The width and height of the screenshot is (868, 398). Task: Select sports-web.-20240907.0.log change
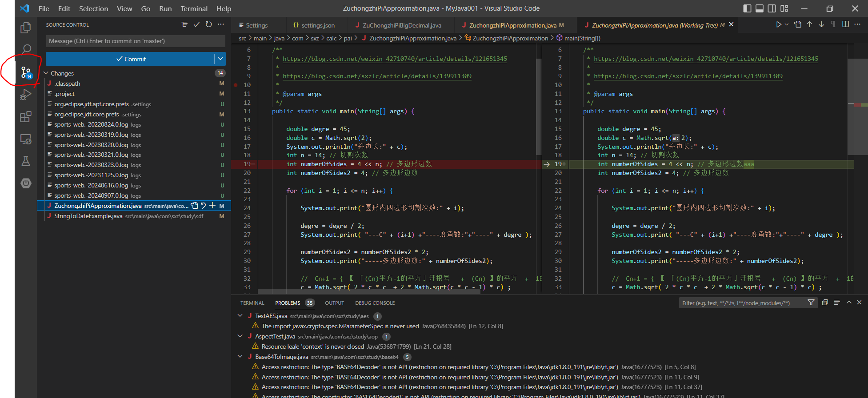(x=134, y=195)
